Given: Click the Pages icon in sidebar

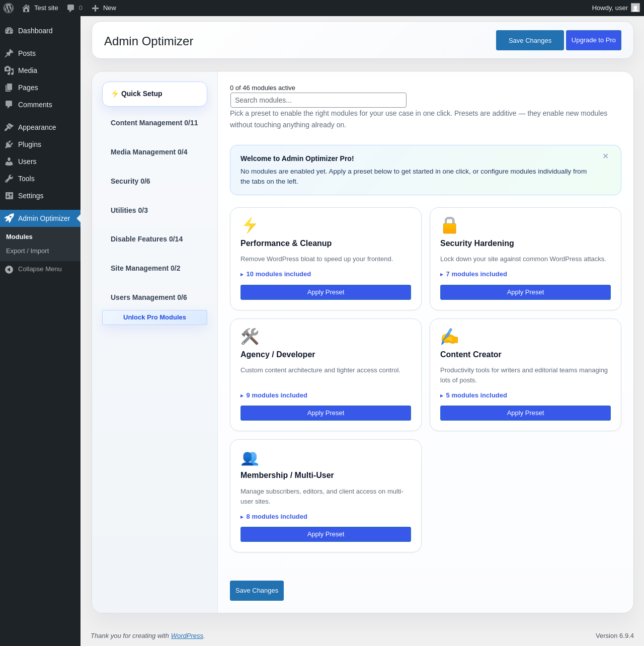Looking at the screenshot, I should pyautogui.click(x=9, y=88).
